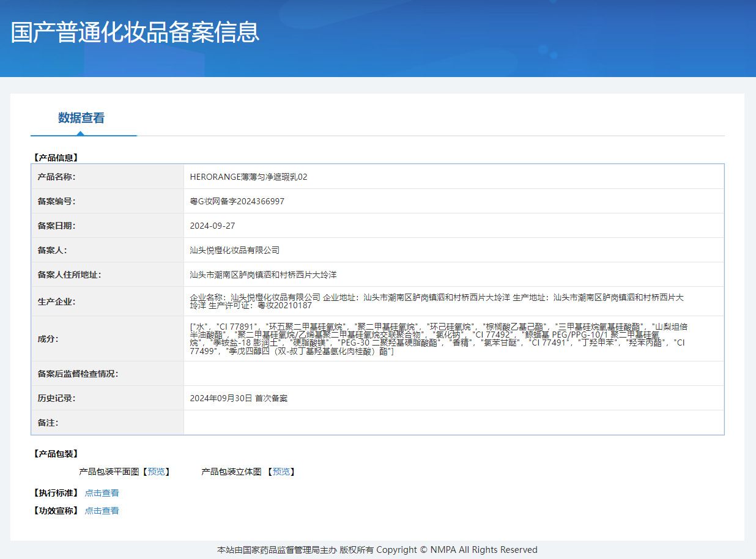The width and height of the screenshot is (756, 559).
Task: Click the NMPA copyright footer text
Action: 377,550
